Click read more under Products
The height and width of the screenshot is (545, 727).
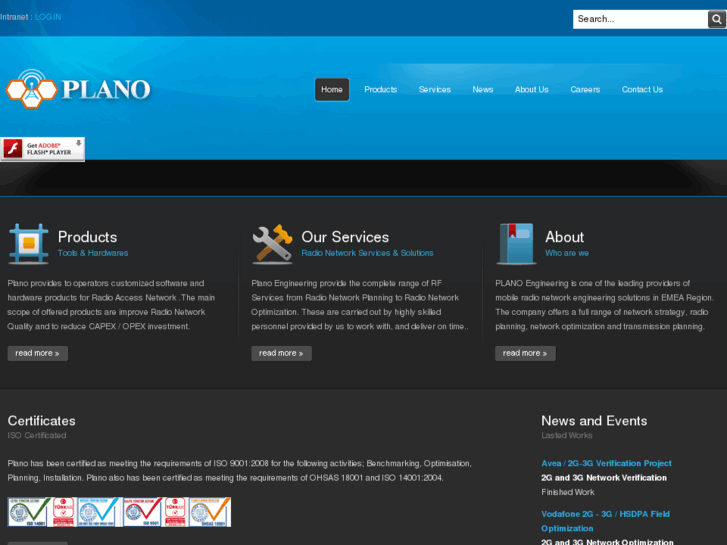pyautogui.click(x=38, y=353)
